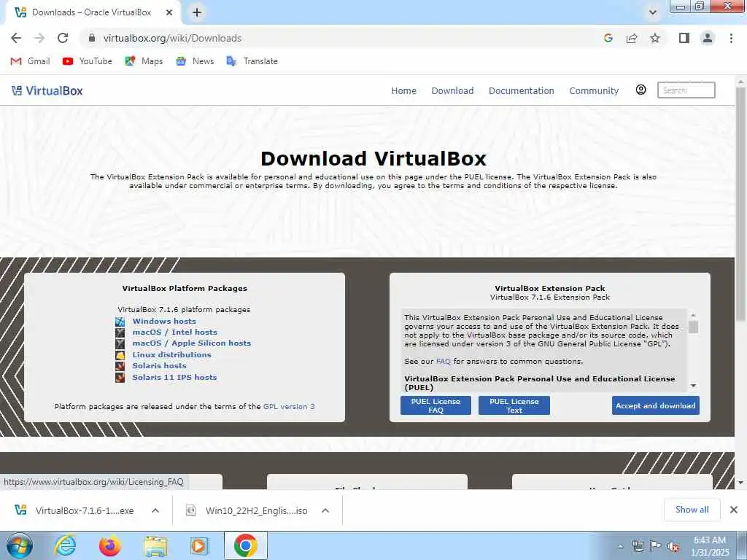Click the browser forward arrow
This screenshot has height=560, width=747.
(x=39, y=38)
